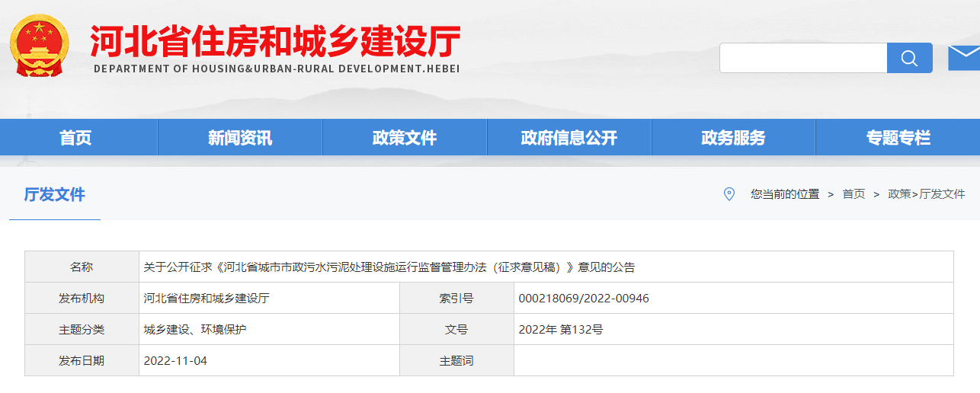980x393 pixels.
Task: Click the 2022年 第132号 document number
Action: [x=561, y=330]
